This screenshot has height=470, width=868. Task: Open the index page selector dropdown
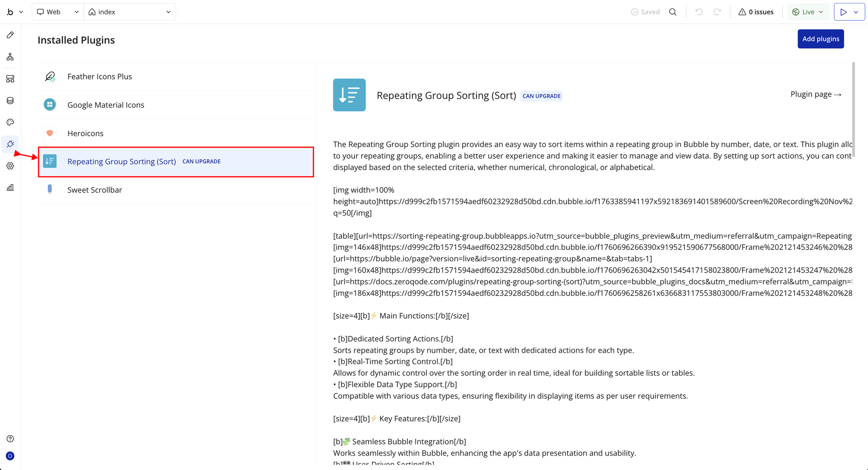(x=130, y=12)
